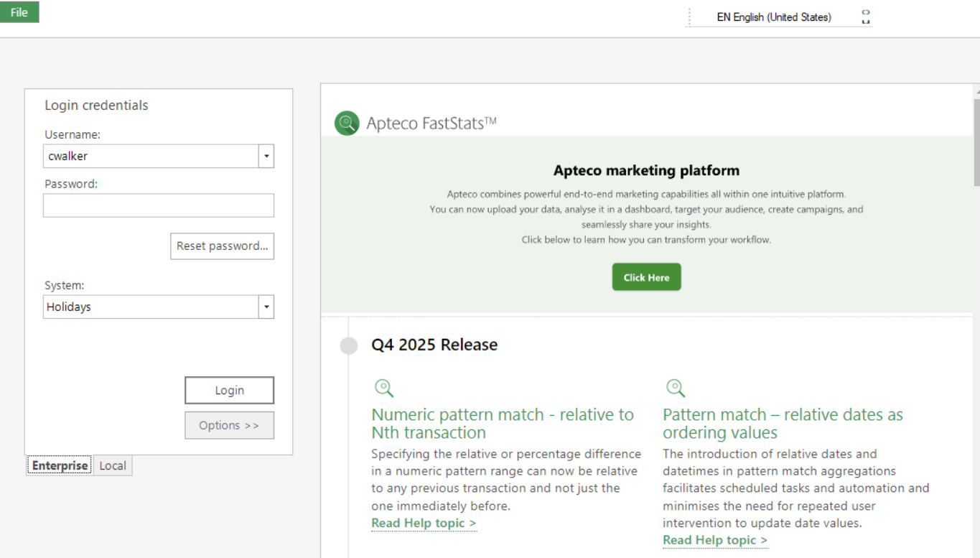Viewport: 980px width, 558px height.
Task: Open Read Help topic under Numeric pattern match
Action: pos(424,523)
